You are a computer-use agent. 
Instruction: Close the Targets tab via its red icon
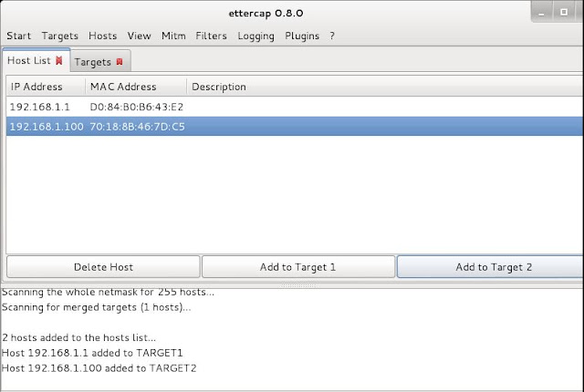click(120, 62)
